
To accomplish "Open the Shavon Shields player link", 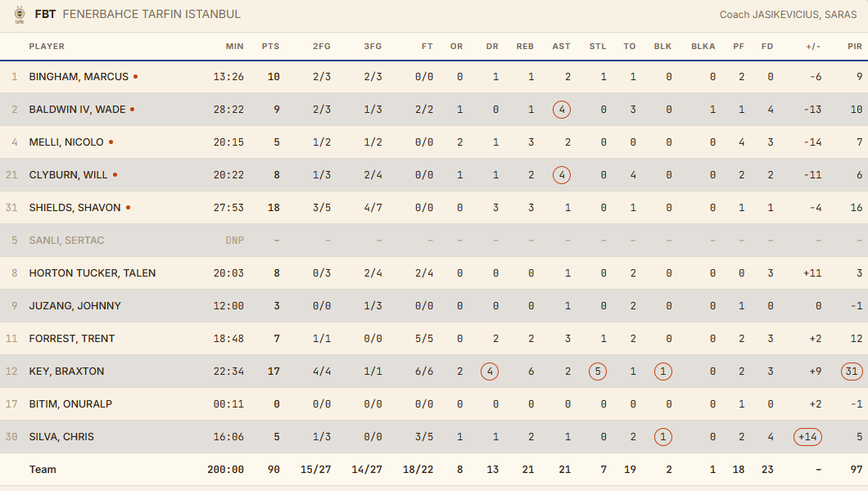I will coord(75,207).
